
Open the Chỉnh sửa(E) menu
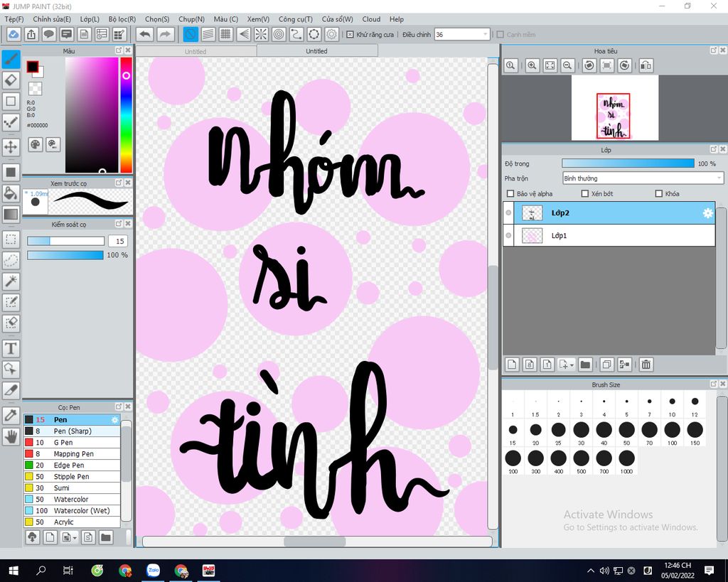[x=52, y=19]
